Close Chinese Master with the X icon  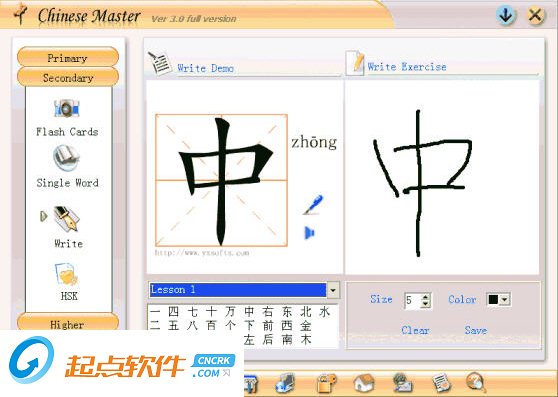click(535, 15)
